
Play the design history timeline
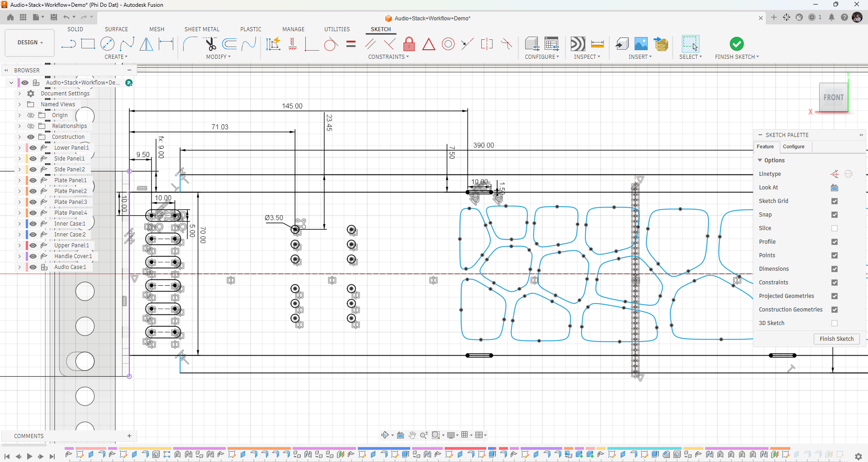pos(29,457)
